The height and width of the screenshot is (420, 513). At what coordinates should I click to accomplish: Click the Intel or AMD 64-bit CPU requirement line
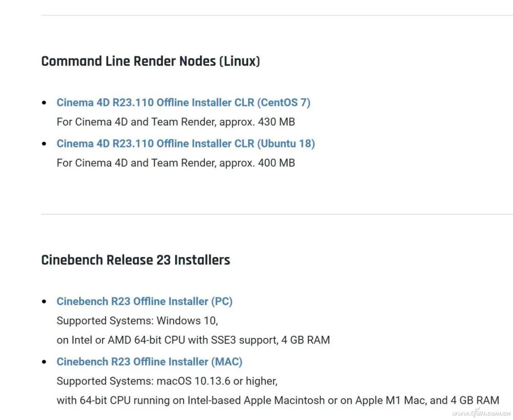[193, 340]
